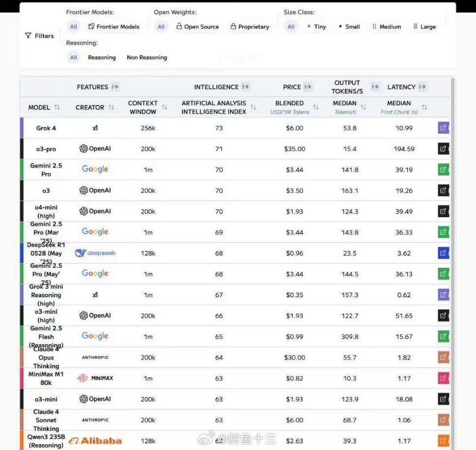
Task: Click the 256k context window cell
Action: coord(148,128)
